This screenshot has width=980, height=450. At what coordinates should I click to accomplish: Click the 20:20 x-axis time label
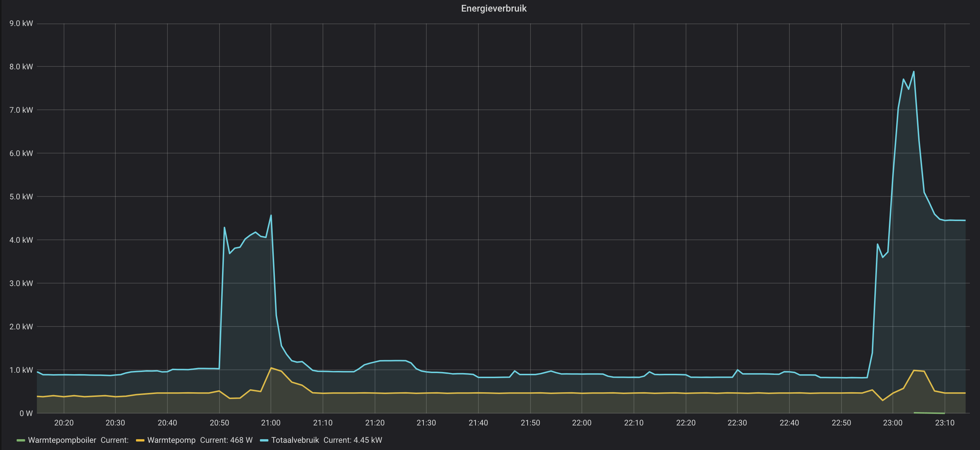click(x=64, y=423)
